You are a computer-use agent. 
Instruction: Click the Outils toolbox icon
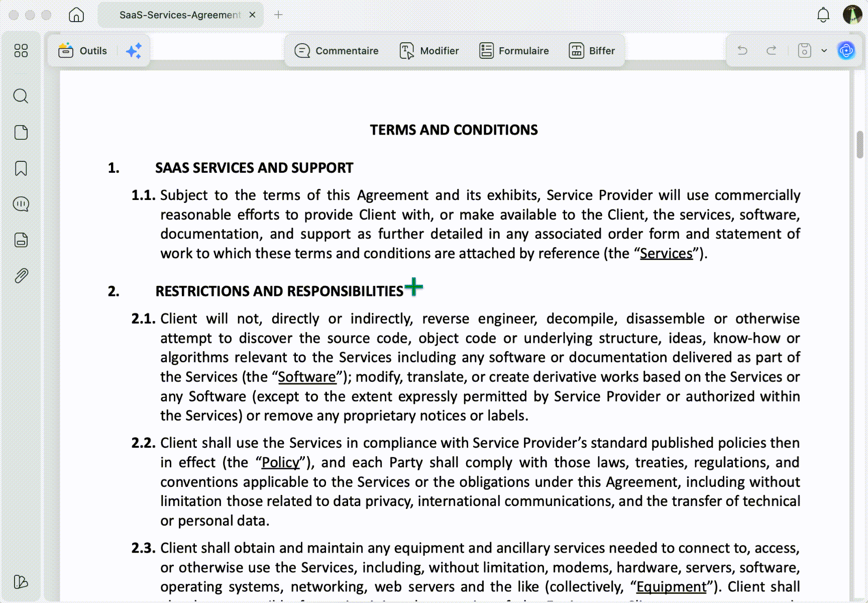click(x=66, y=50)
